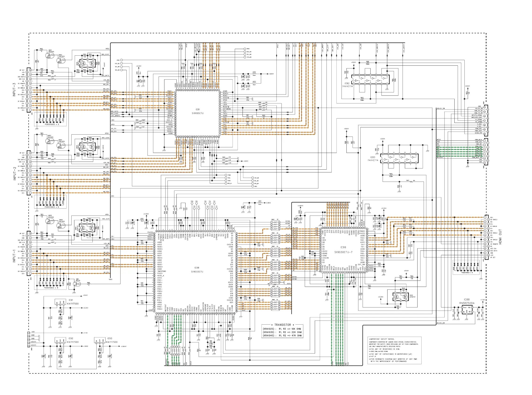Viewport: 532px width, 395px height.
Task: Click the IMPORTANT SAFETY NOTICE text box
Action: coord(394,350)
